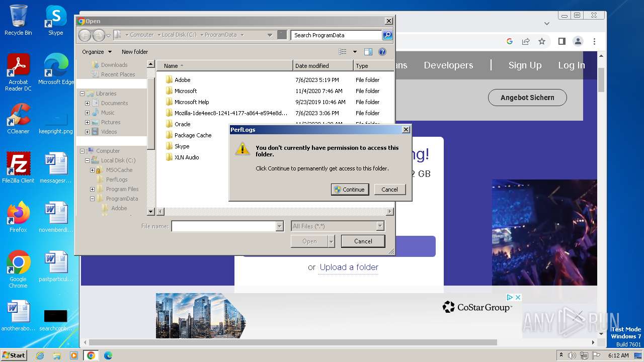Click the Upload a folder link
644x362 pixels.
(349, 267)
